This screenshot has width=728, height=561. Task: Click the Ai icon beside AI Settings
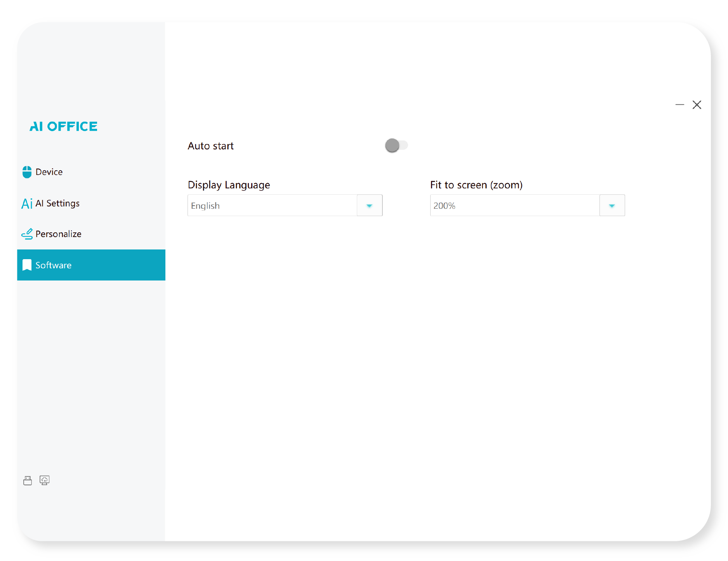(x=27, y=203)
